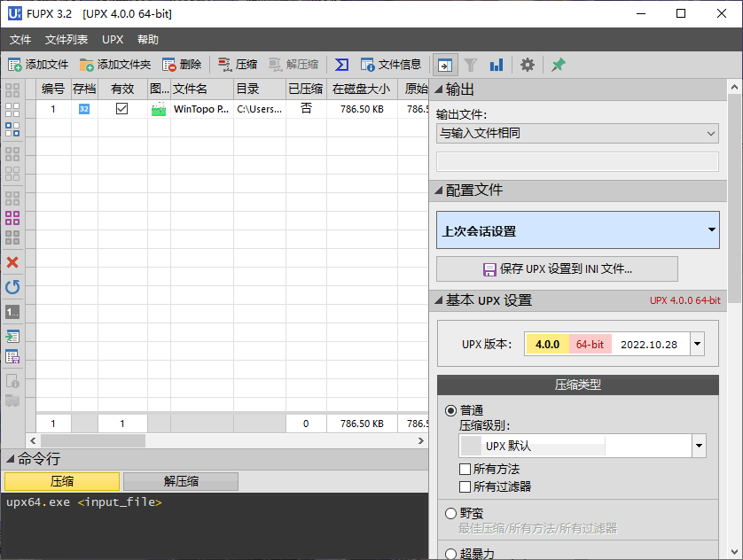
Task: Collapse the 配置文件 section
Action: point(438,191)
